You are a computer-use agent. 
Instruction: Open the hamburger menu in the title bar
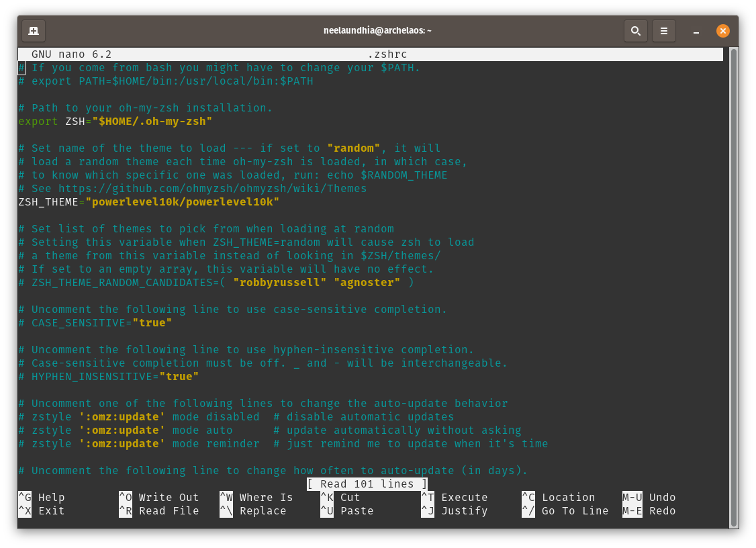coord(664,31)
